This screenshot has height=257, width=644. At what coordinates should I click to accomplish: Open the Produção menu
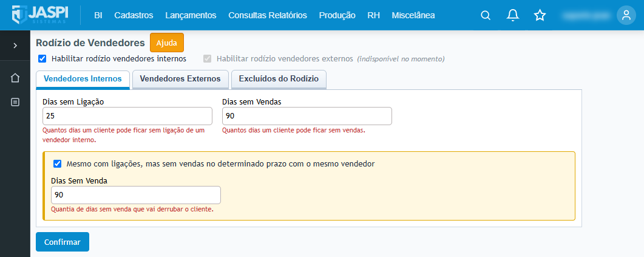tap(337, 15)
